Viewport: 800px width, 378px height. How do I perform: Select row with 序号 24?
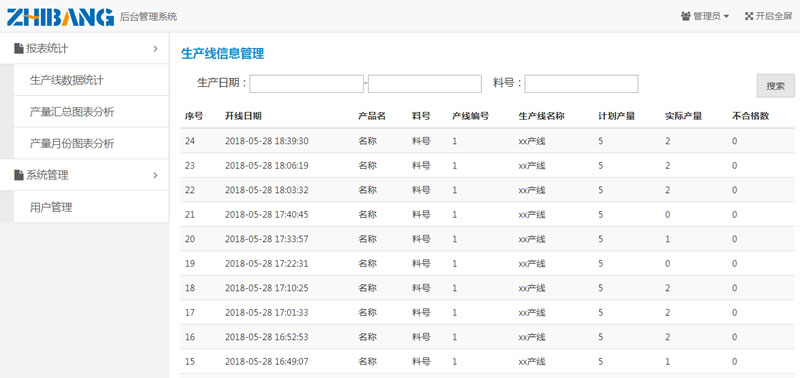point(487,141)
